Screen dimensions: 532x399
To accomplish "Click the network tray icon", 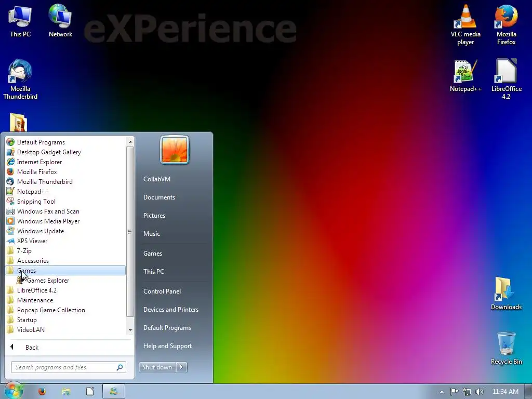I will point(467,392).
